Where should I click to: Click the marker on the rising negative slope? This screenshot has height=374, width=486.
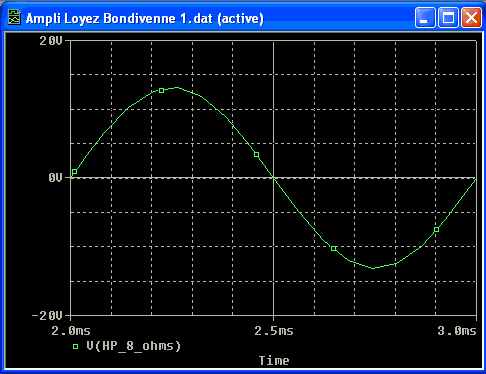pyautogui.click(x=436, y=230)
